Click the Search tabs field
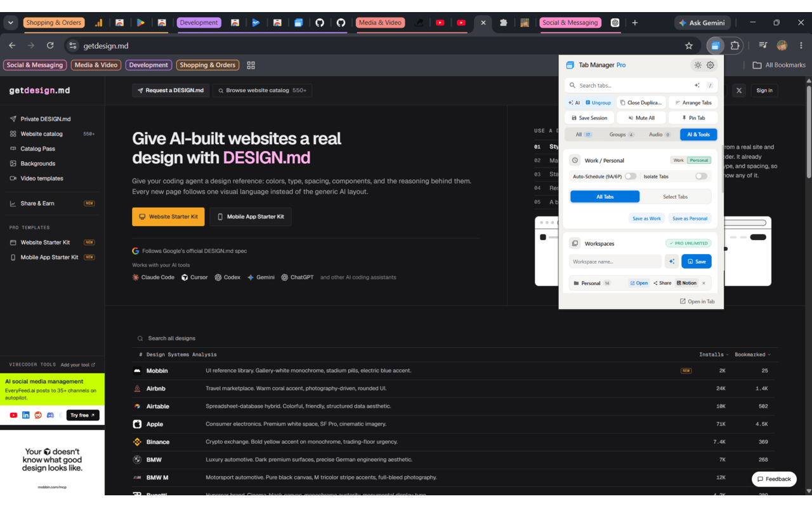 pos(641,85)
